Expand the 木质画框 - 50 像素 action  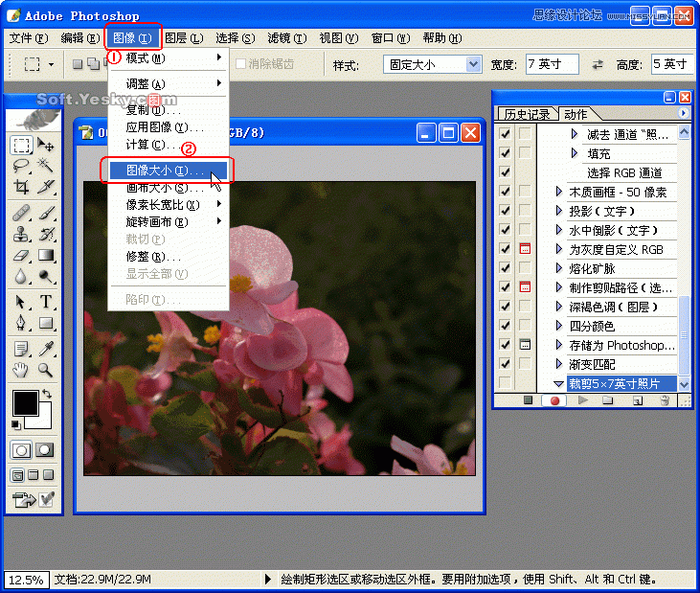click(x=558, y=192)
